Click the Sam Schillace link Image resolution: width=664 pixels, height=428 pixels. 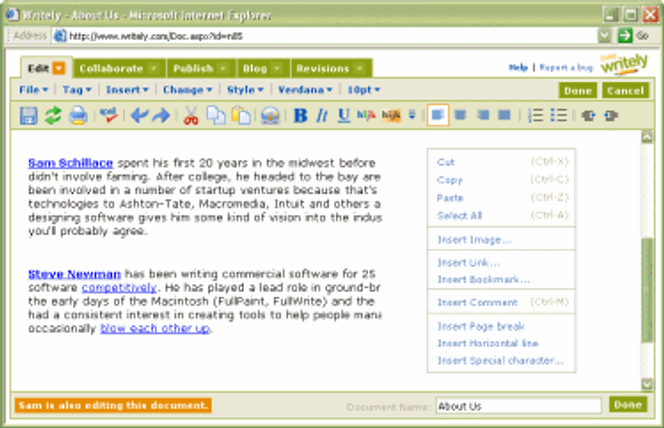pos(71,163)
